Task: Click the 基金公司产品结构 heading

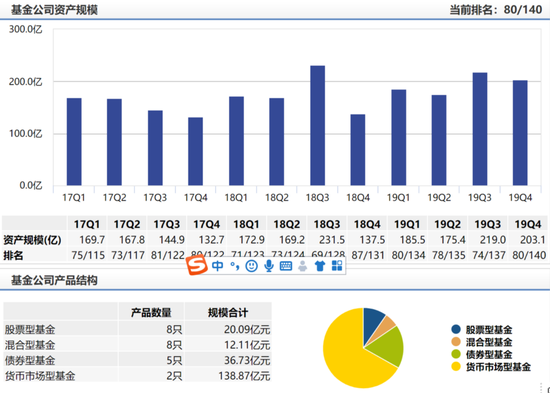Action: tap(54, 280)
